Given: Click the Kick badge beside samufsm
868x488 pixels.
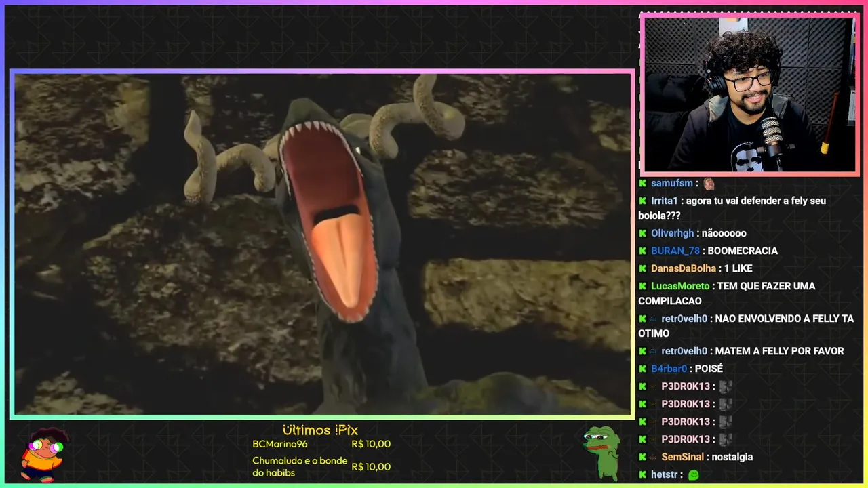Looking at the screenshot, I should click(642, 183).
